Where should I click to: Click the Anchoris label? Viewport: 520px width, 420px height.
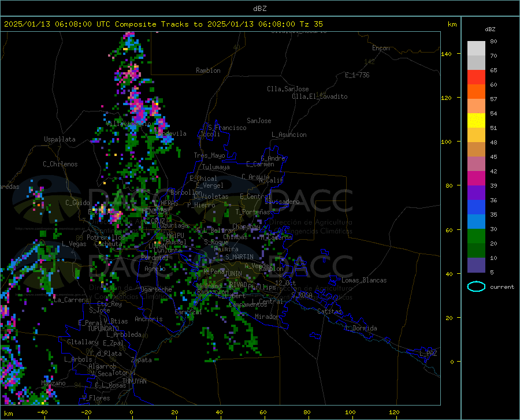148,319
